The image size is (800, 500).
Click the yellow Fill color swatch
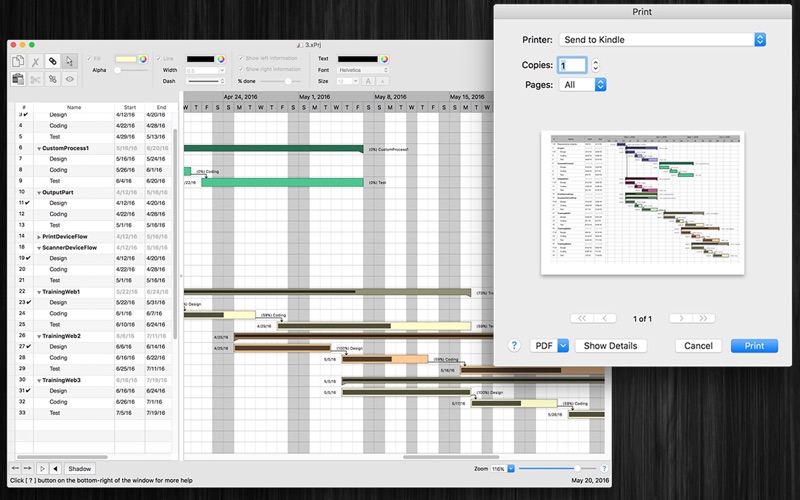point(125,59)
